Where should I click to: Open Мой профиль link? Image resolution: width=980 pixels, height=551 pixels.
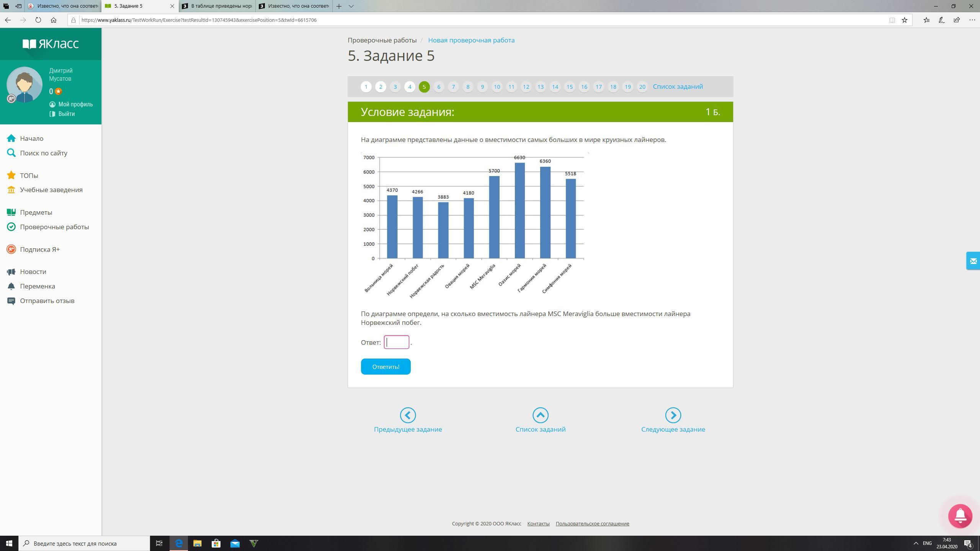pyautogui.click(x=75, y=104)
